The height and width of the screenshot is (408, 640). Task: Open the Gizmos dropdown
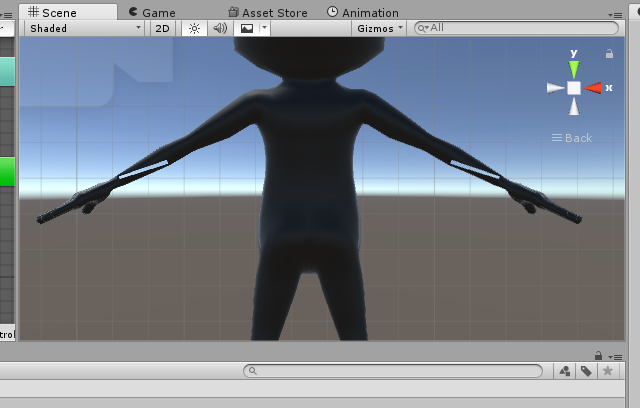click(379, 28)
